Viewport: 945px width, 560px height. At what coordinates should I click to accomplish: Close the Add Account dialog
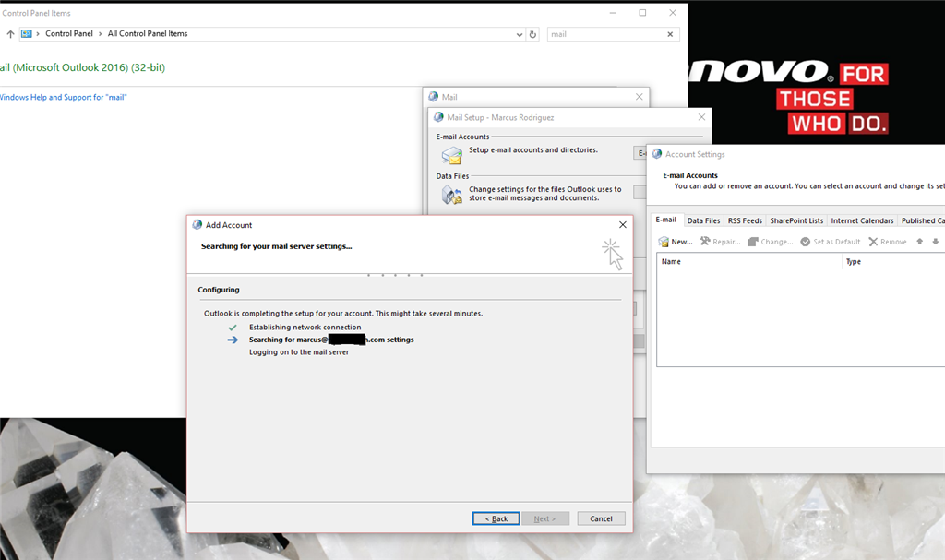click(623, 225)
